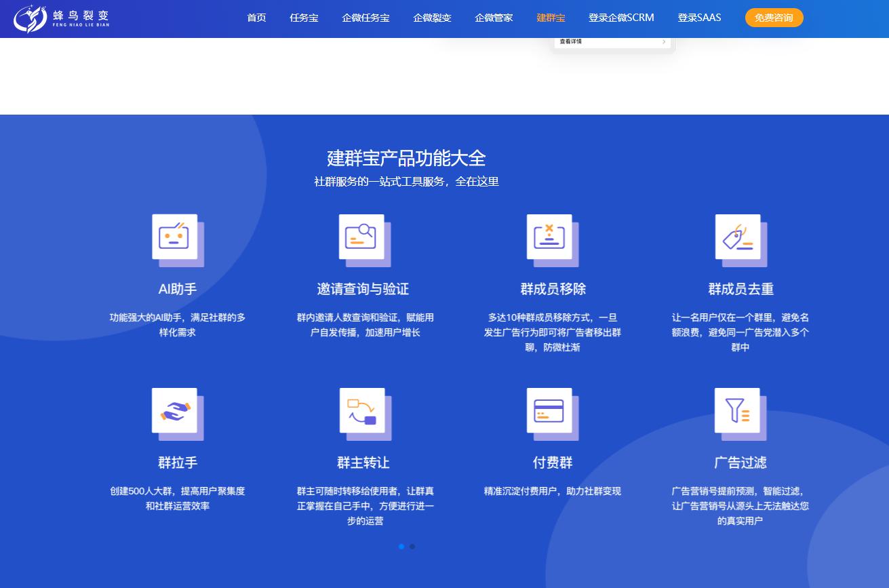Open 登录SAAS login link
This screenshot has width=889, height=588.
[699, 18]
